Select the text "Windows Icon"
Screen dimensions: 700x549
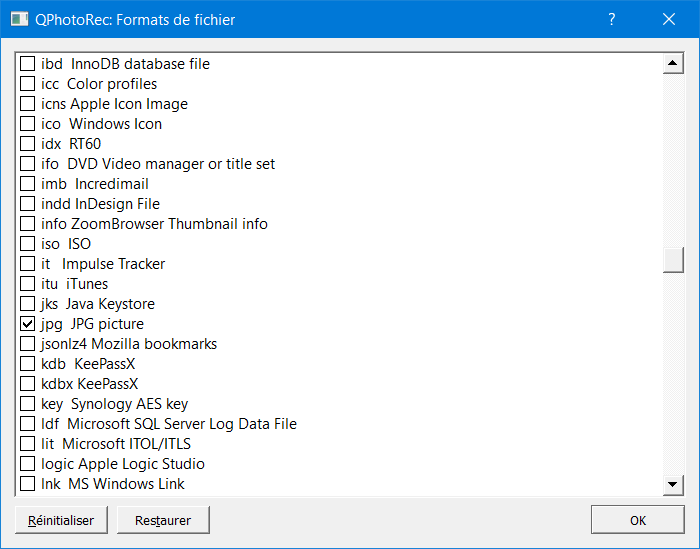[116, 124]
